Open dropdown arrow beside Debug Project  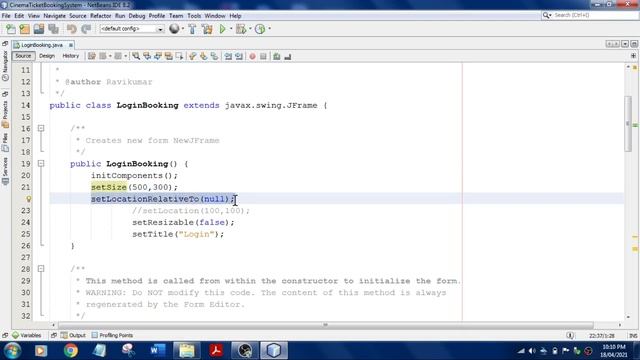point(250,29)
